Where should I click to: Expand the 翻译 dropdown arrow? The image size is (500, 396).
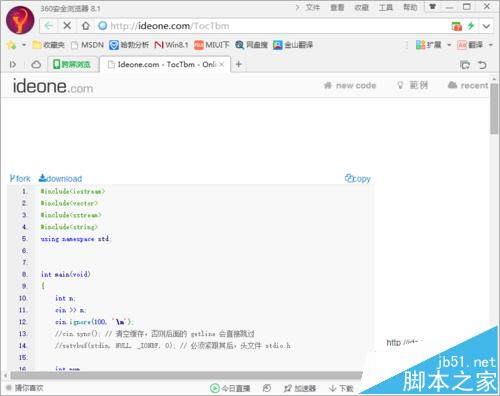[490, 45]
